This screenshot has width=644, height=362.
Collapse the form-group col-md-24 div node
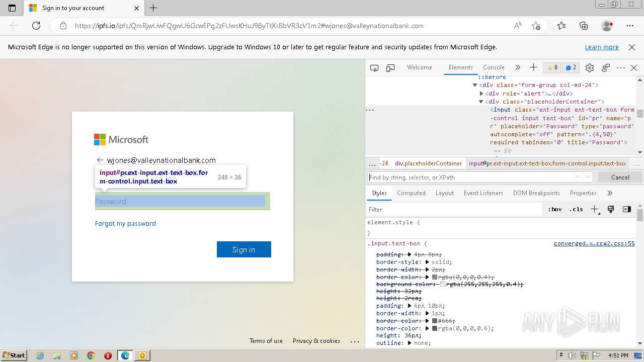pyautogui.click(x=475, y=85)
